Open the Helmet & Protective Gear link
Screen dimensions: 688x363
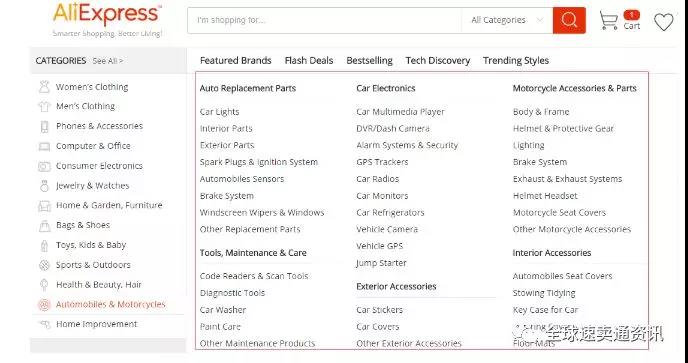pos(563,129)
